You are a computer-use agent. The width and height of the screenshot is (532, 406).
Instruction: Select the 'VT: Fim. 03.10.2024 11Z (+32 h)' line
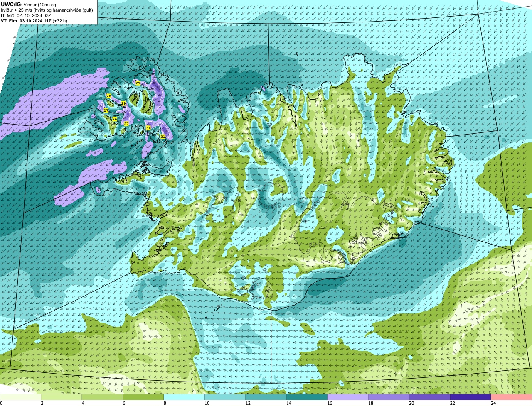click(x=34, y=21)
